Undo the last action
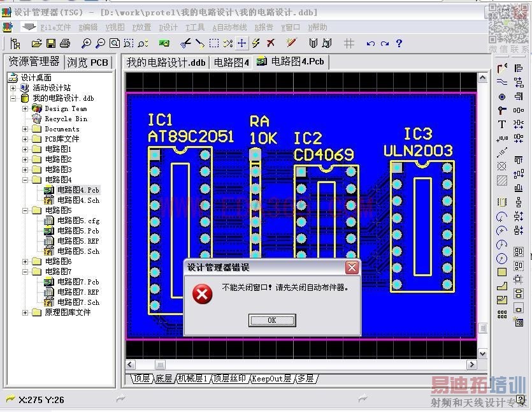This screenshot has width=532, height=412. pos(371,43)
